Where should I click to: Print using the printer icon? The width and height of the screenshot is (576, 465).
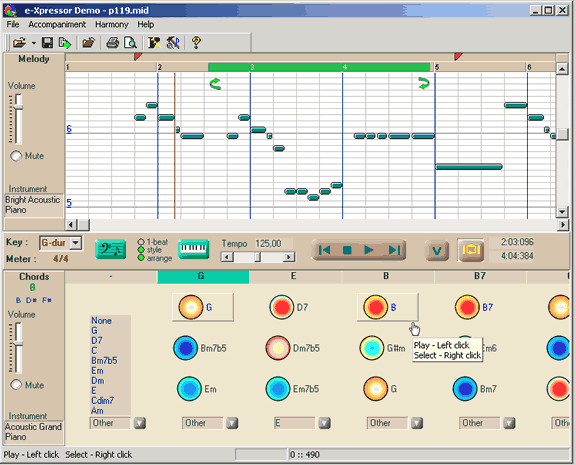point(112,43)
